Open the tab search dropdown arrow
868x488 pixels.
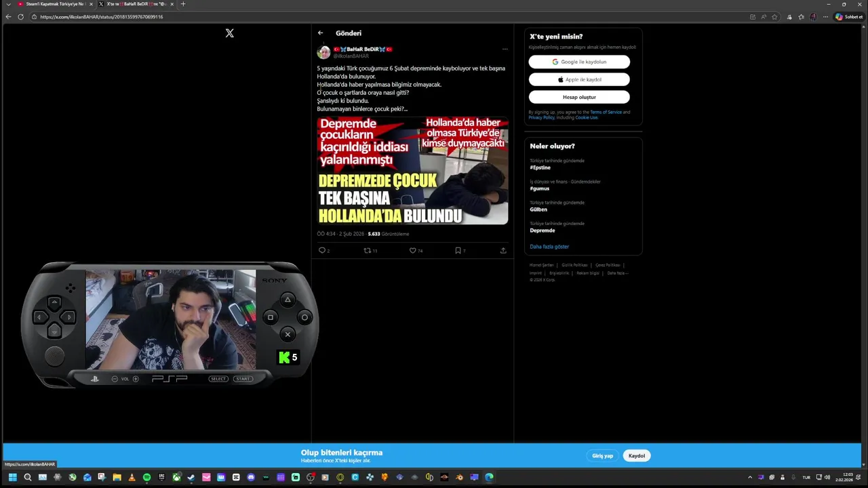[8, 4]
